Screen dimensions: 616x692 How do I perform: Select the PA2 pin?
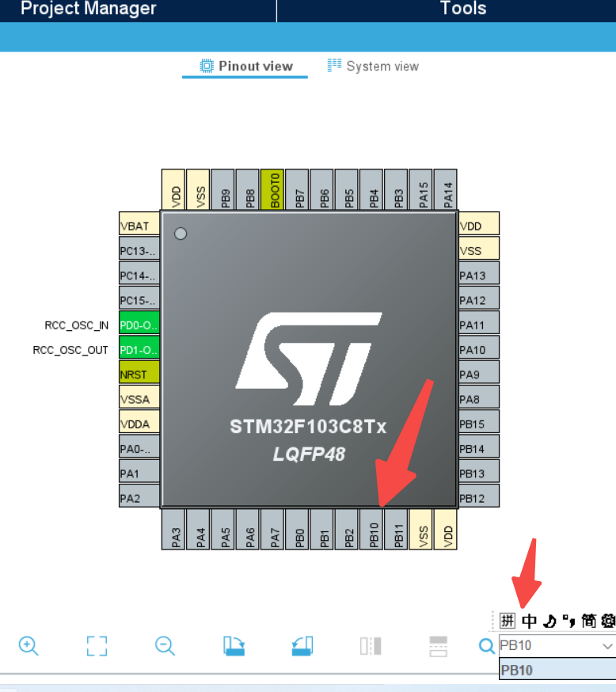click(139, 495)
